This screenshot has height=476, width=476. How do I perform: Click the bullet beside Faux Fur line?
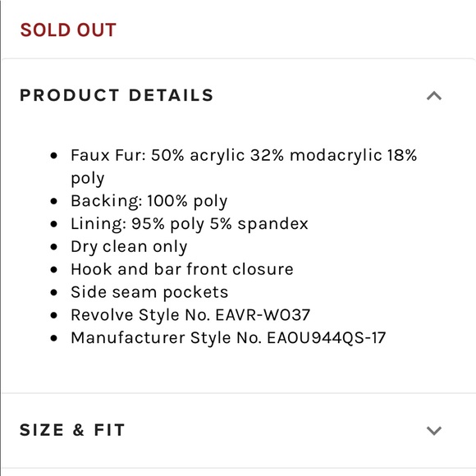click(53, 156)
